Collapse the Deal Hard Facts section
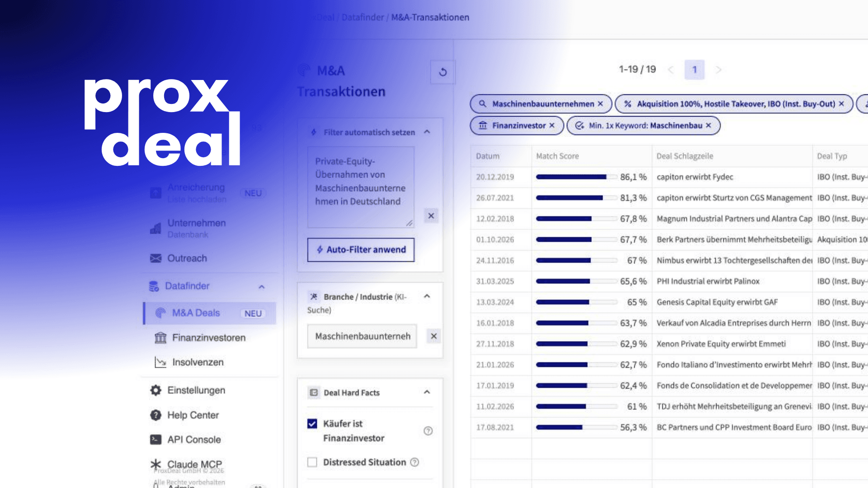 (427, 392)
